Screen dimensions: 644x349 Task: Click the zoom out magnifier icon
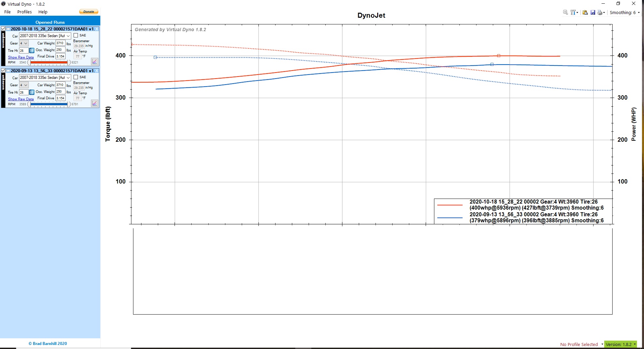tap(565, 12)
